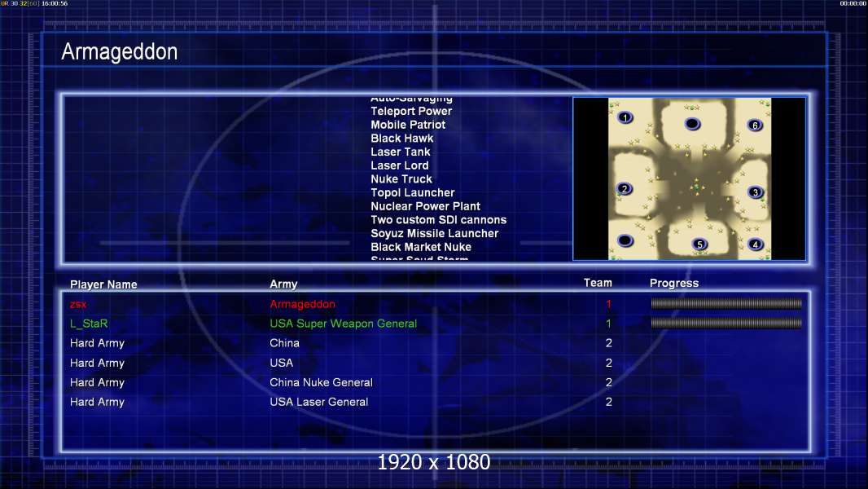Click the 16:00:56 clock readout
Image resolution: width=868 pixels, height=489 pixels.
point(55,3)
